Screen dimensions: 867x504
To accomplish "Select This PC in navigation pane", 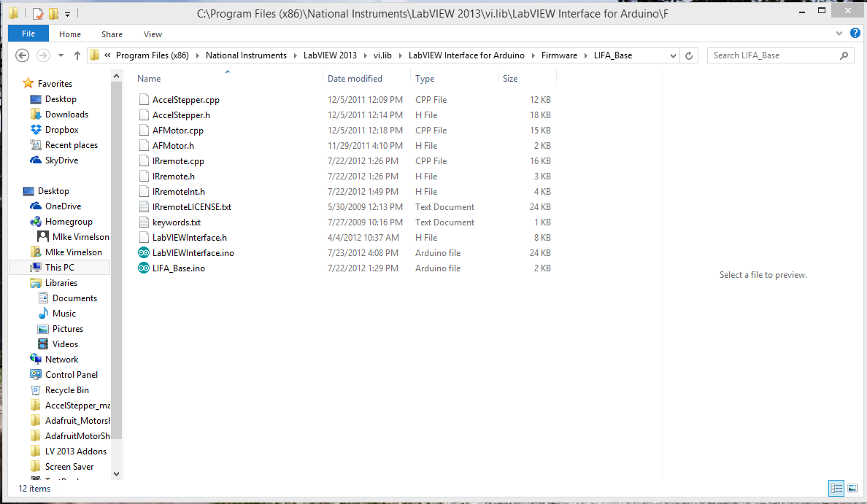I will tap(60, 268).
